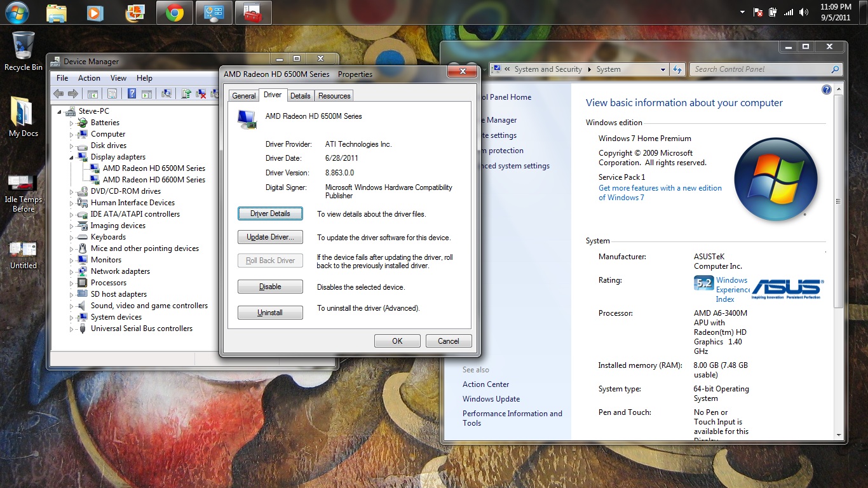Click the Driver Details button

pos(270,213)
